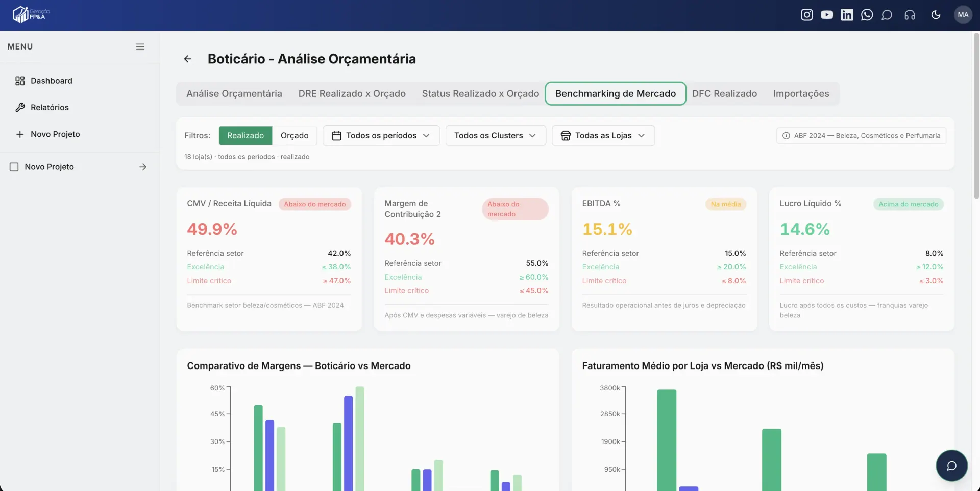Collapse the sidebar with hamburger icon
980x491 pixels.
point(140,46)
